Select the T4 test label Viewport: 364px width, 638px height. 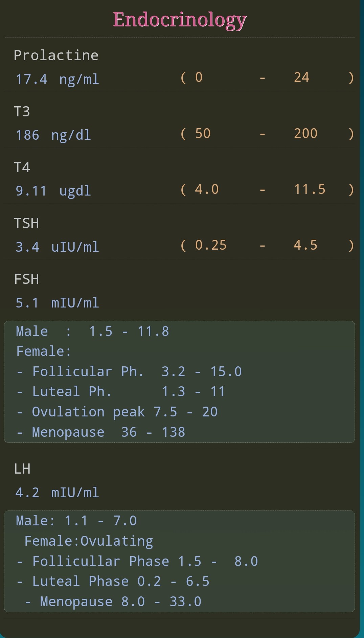[22, 167]
